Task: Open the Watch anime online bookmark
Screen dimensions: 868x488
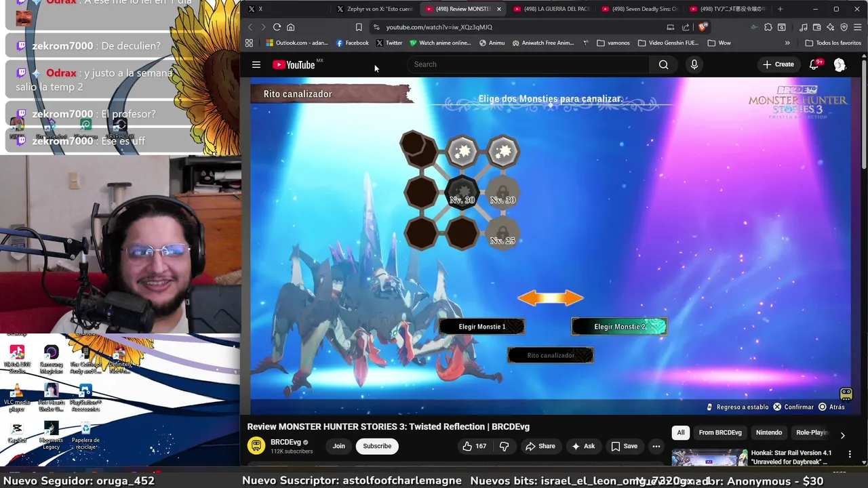Action: pyautogui.click(x=440, y=43)
